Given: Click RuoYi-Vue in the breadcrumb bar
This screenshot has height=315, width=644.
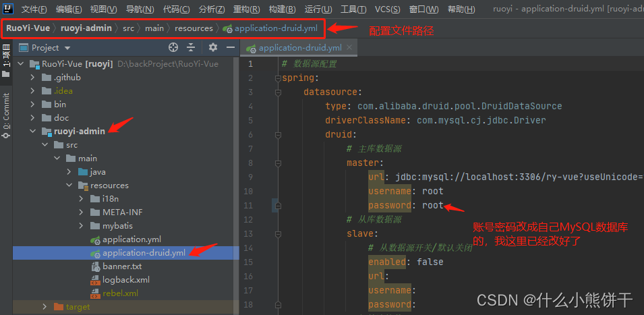Looking at the screenshot, I should coord(28,28).
